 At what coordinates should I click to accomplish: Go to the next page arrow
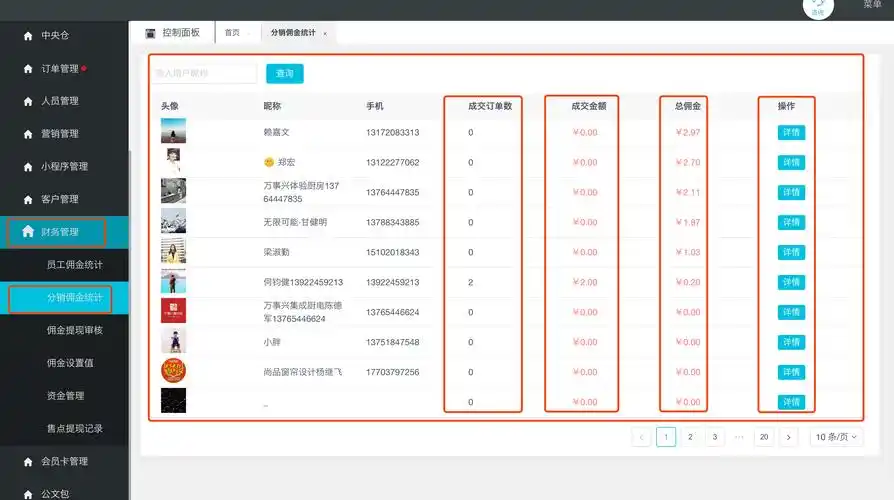[789, 437]
